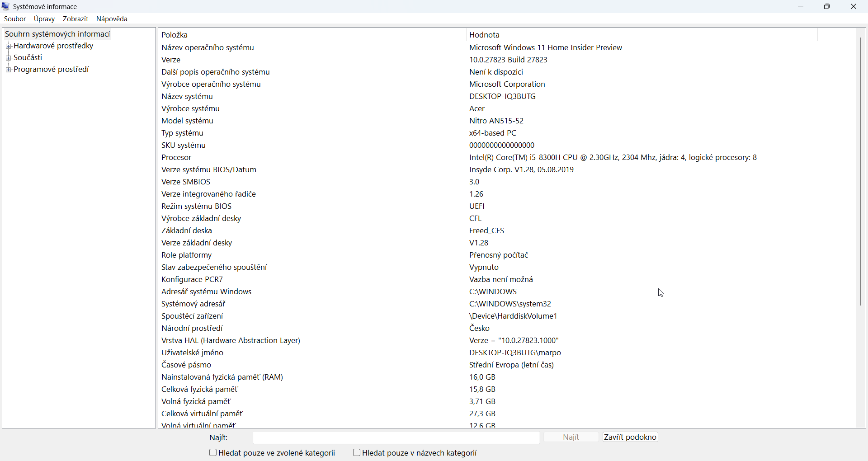Select the Stav zabezpečeného spouštění row
This screenshot has height=461, width=868.
(x=488, y=267)
